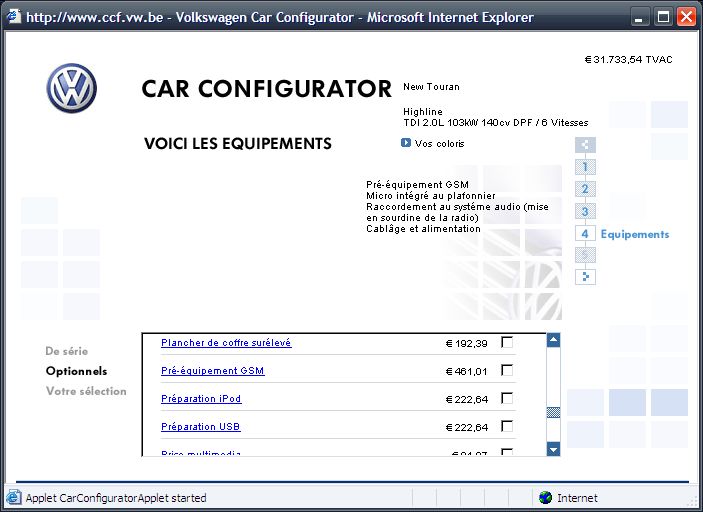
Task: Click iPod price € 222,64
Action: 466,399
